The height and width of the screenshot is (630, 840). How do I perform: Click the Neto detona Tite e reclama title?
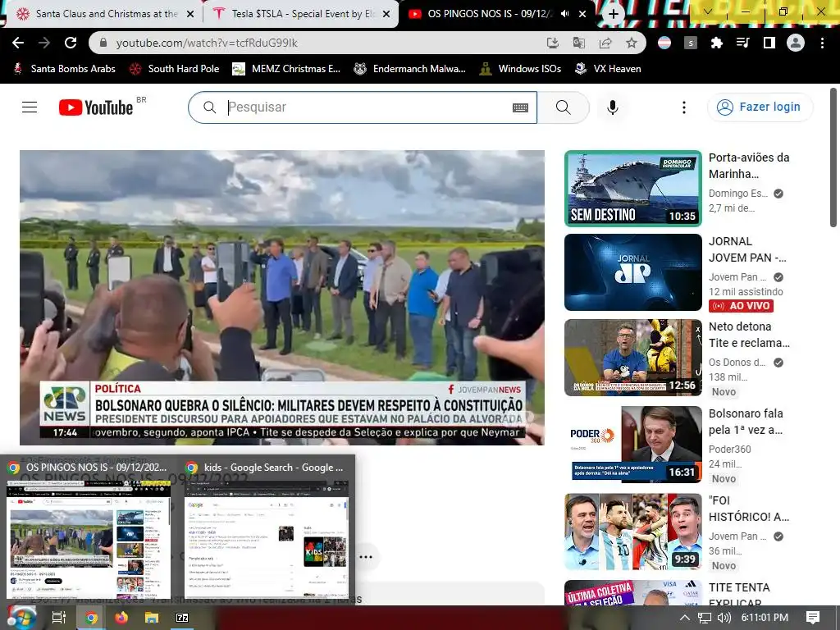click(749, 335)
